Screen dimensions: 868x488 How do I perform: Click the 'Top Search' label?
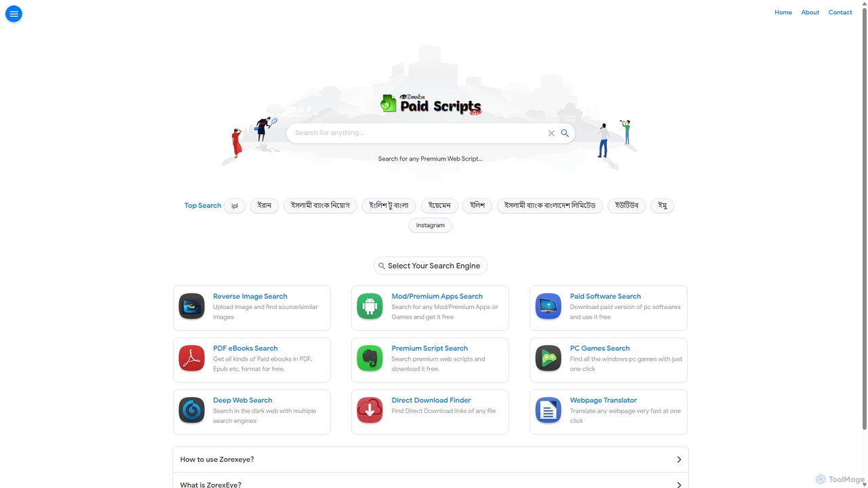coord(203,205)
